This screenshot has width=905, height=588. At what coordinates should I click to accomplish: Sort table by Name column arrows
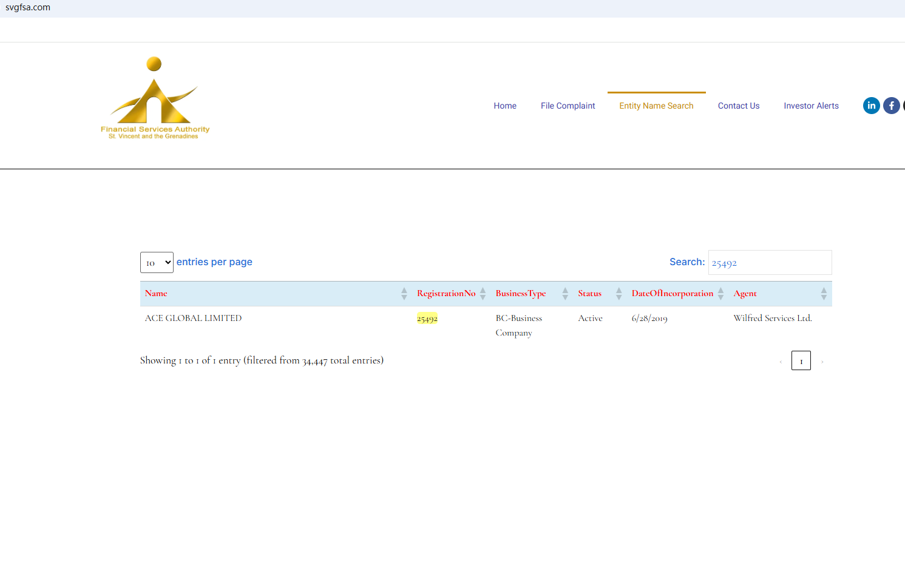coord(404,294)
